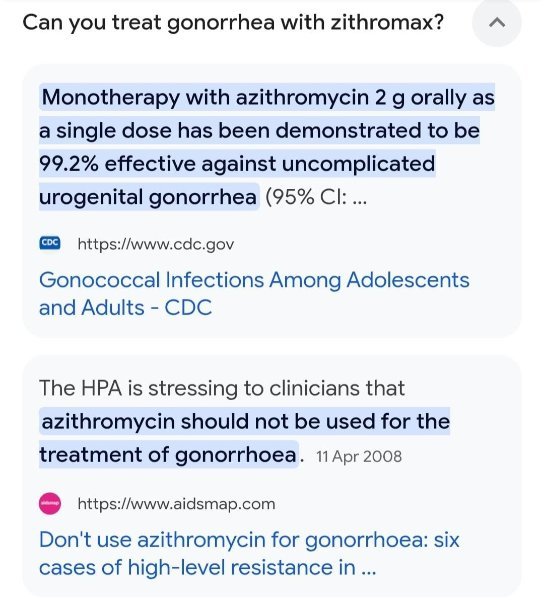
Task: Click the "11 Apr 2008" date
Action: (x=359, y=457)
